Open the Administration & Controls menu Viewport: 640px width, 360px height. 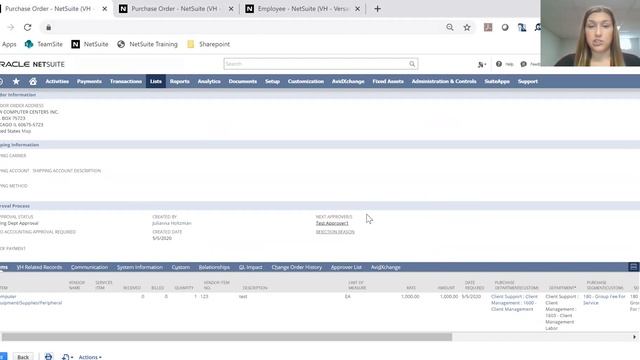(x=444, y=81)
